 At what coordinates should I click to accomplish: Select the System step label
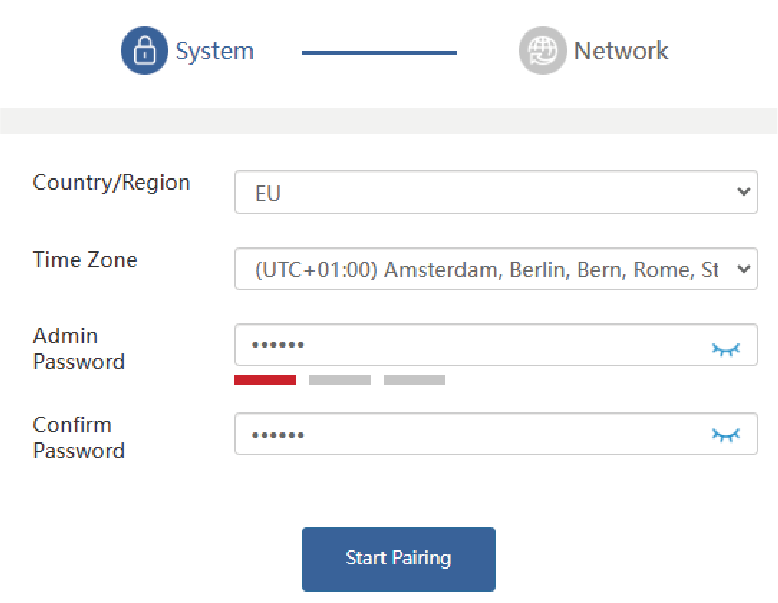pyautogui.click(x=214, y=51)
